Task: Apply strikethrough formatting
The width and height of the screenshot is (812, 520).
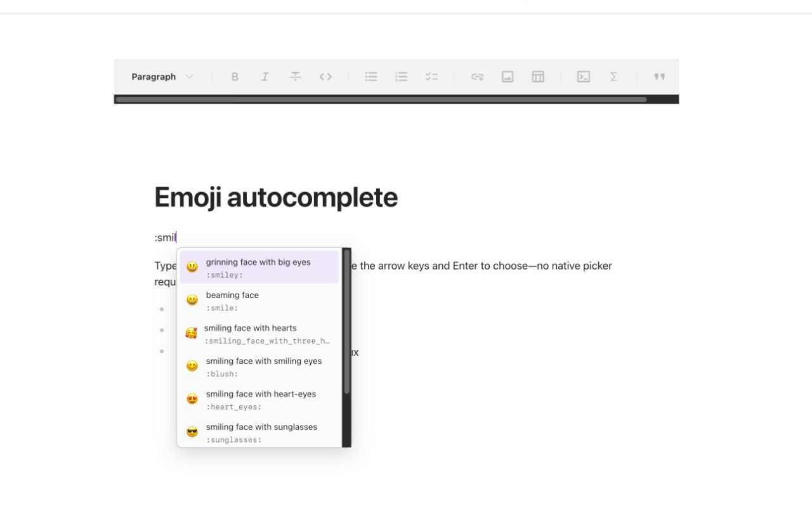Action: (x=296, y=77)
